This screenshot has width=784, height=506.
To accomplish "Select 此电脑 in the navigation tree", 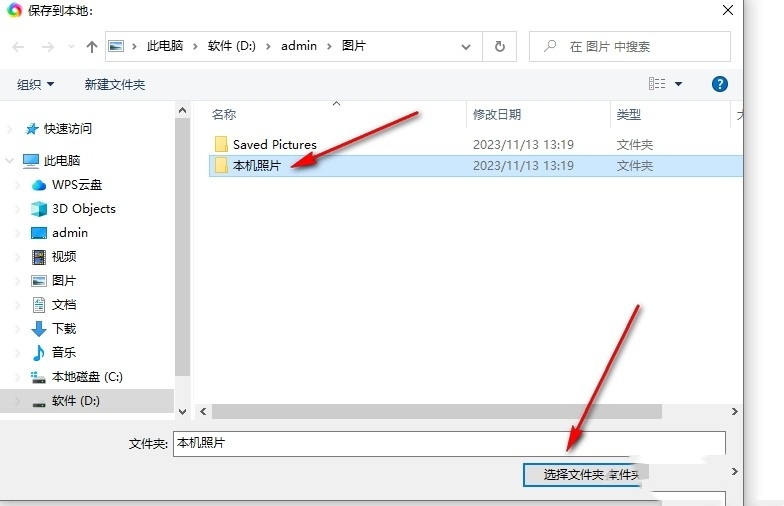I will pos(62,160).
